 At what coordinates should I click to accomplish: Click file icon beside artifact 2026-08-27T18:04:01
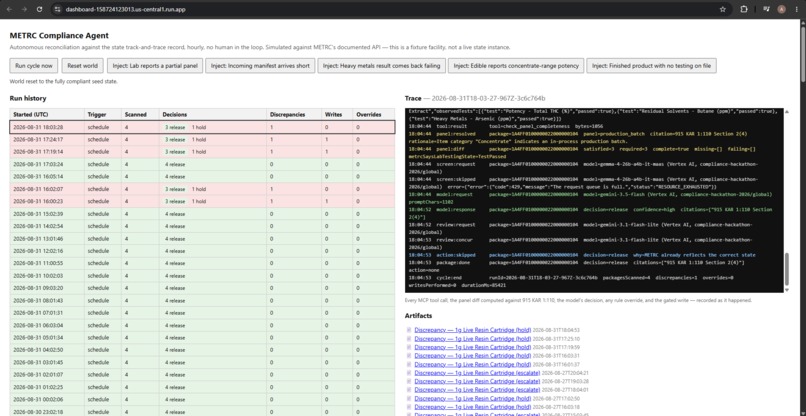[409, 390]
